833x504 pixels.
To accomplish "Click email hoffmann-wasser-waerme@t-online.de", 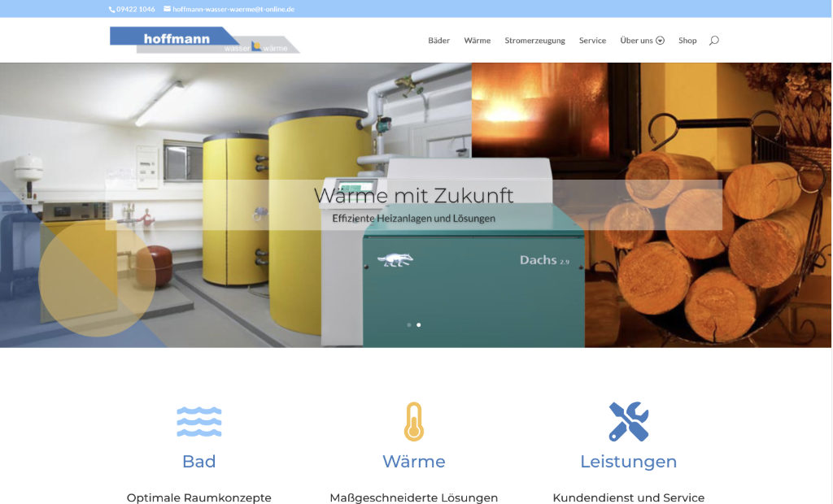I will click(x=233, y=9).
